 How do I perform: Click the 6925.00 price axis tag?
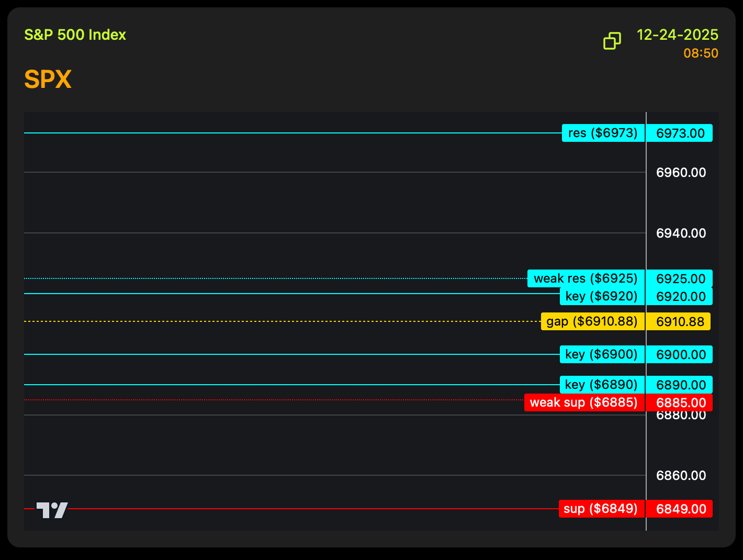tap(680, 278)
